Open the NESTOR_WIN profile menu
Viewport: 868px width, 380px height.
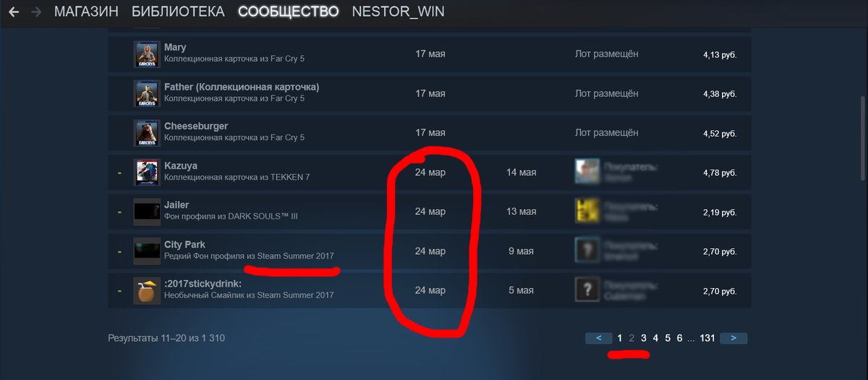(399, 12)
